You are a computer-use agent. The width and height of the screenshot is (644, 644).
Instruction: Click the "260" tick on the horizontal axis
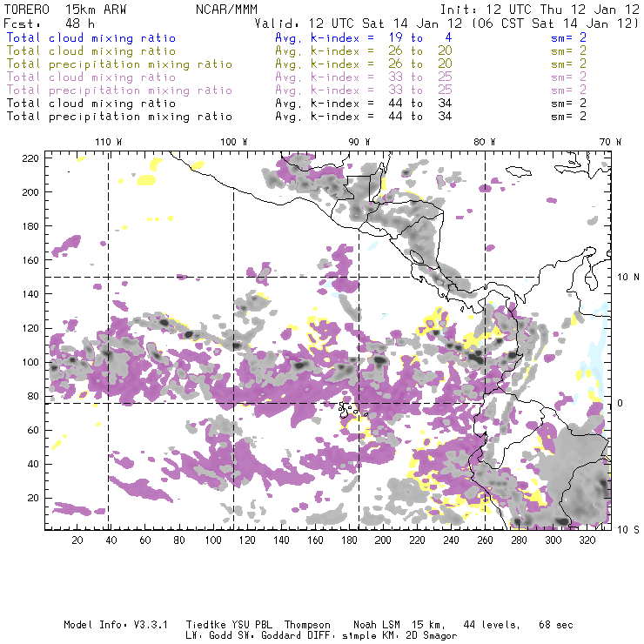point(485,540)
